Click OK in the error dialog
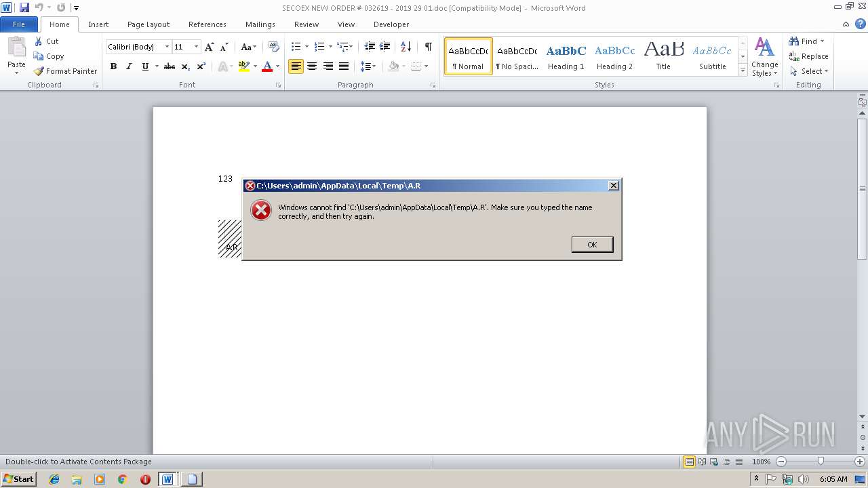This screenshot has height=488, width=868. (x=592, y=245)
